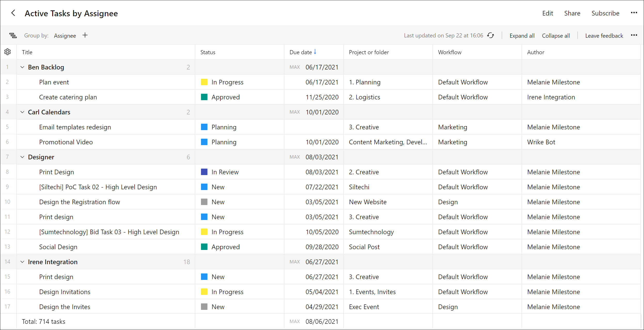Click the Edit menu item
644x330 pixels.
pos(547,13)
